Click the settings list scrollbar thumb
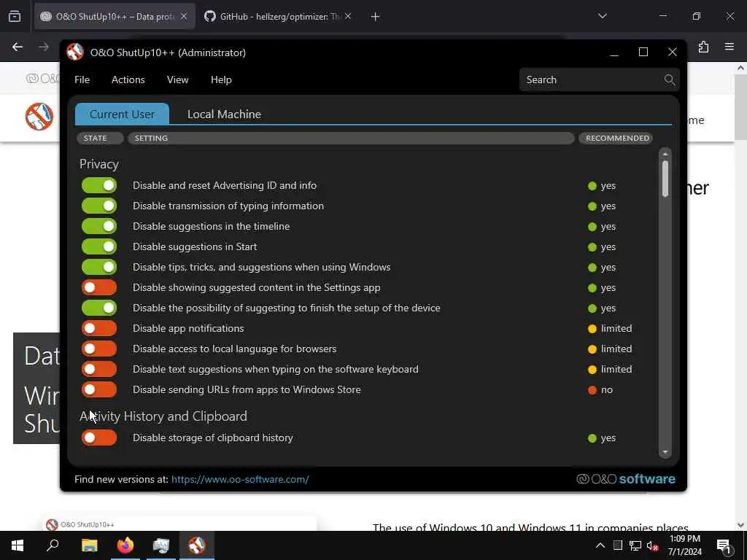Viewport: 747px width, 560px height. [x=665, y=179]
